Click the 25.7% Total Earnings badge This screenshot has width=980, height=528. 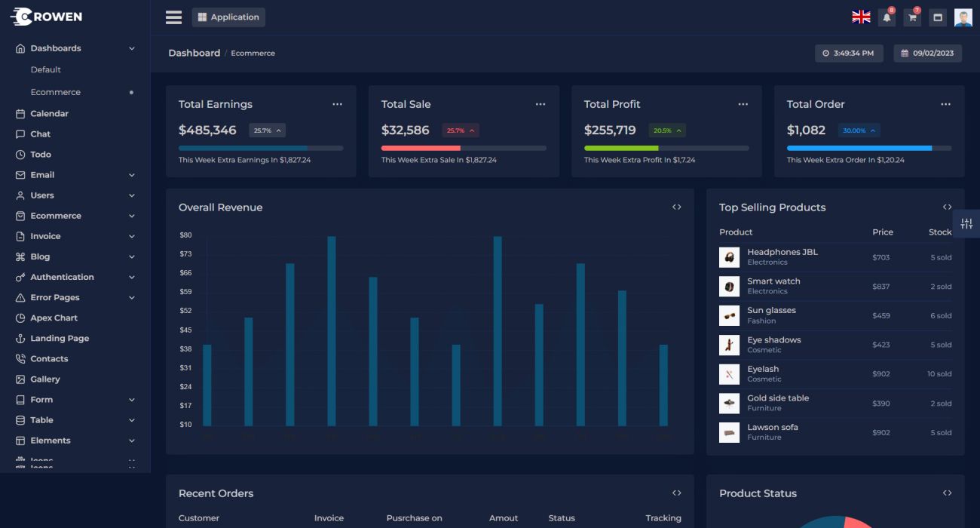coord(268,130)
